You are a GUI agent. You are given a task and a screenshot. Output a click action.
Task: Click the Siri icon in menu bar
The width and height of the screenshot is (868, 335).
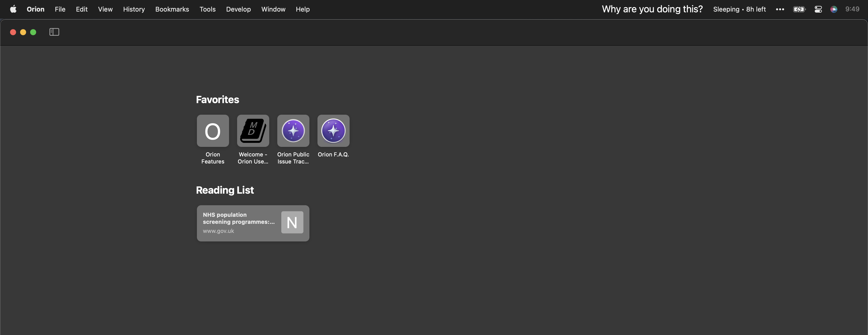[834, 9]
